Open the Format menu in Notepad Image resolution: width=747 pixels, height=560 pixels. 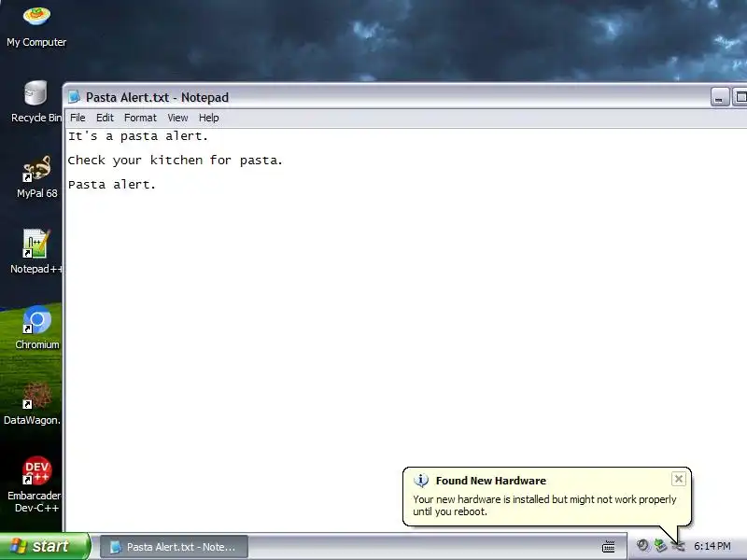coord(140,118)
